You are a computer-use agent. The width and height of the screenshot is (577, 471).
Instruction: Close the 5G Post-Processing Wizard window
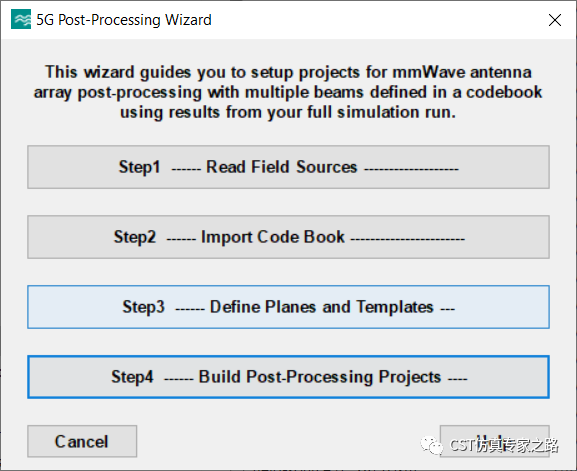click(x=555, y=20)
